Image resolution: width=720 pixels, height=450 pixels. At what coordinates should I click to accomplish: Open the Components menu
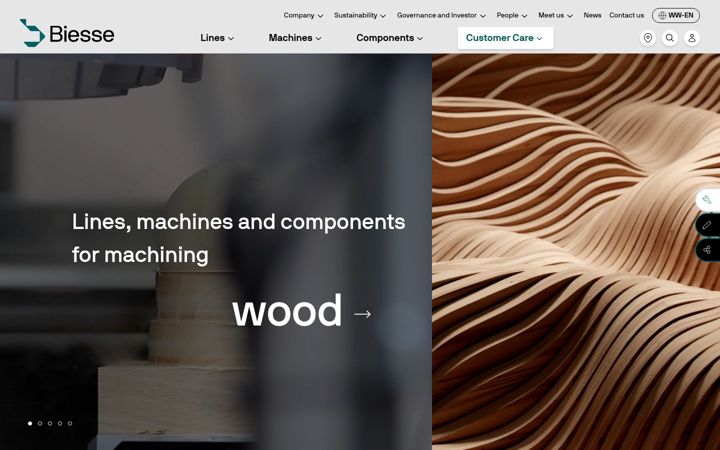coord(389,38)
